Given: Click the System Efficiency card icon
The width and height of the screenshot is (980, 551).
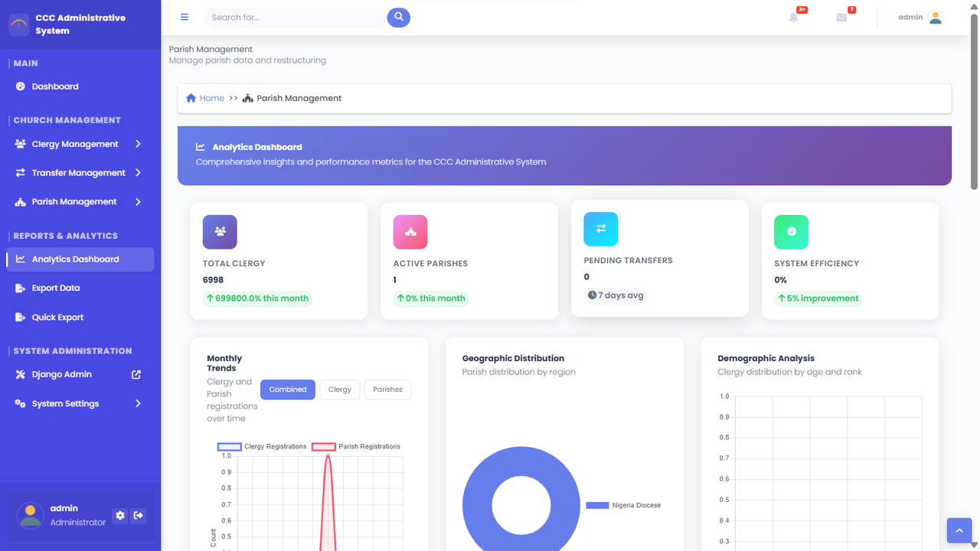Looking at the screenshot, I should click(x=792, y=232).
